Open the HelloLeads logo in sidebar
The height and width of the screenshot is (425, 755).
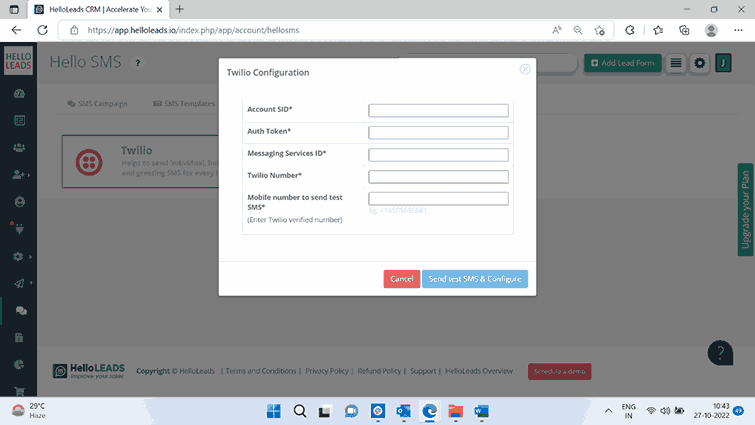[18, 61]
